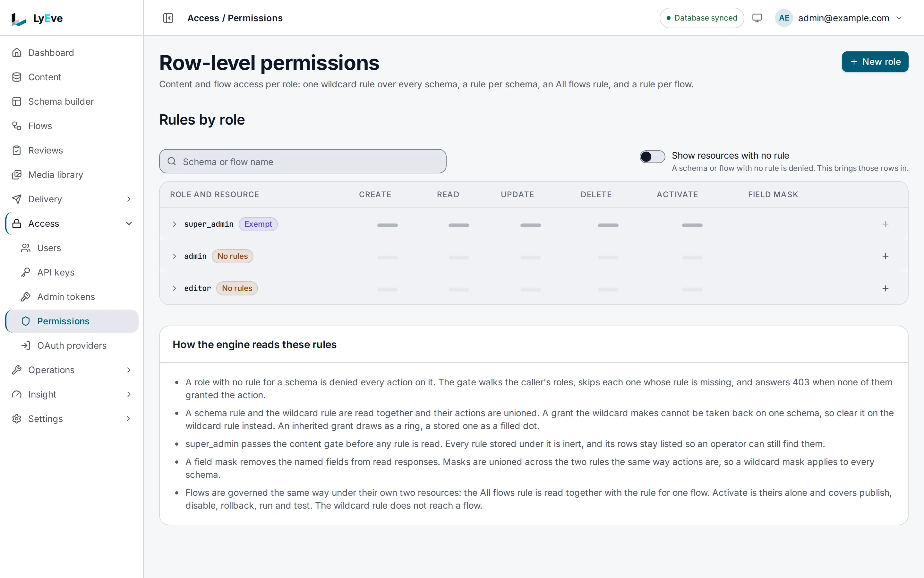The image size is (924, 578).
Task: Click the Reviews clipboard icon
Action: (x=17, y=150)
